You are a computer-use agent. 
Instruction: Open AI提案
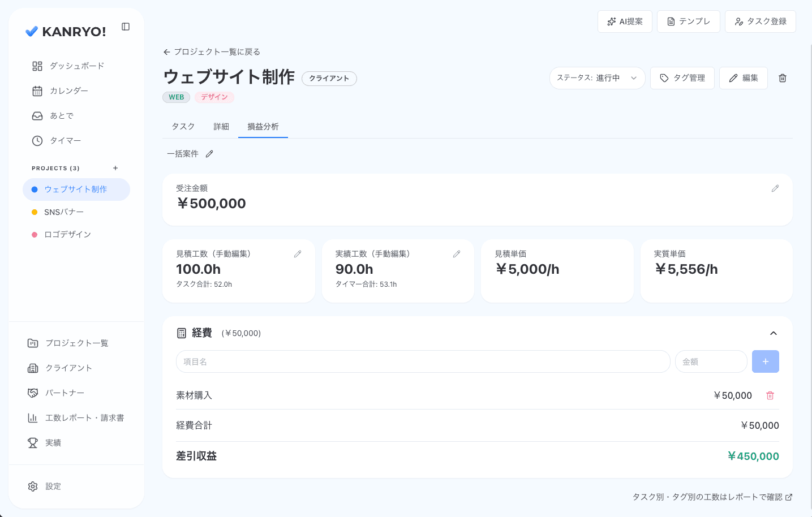(x=625, y=21)
